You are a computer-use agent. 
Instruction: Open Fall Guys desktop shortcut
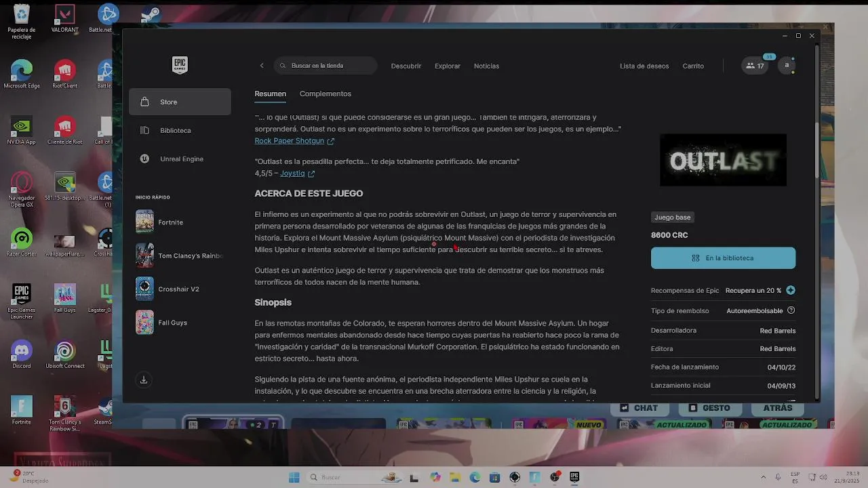65,298
